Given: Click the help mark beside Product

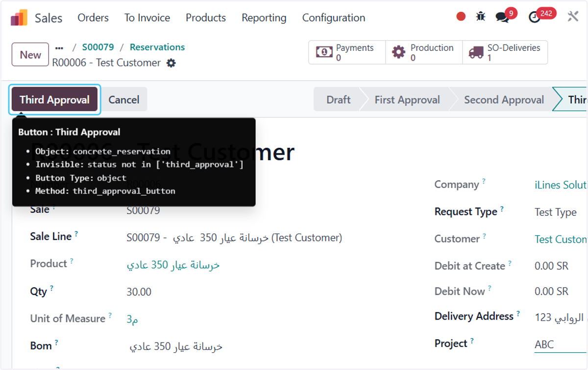Looking at the screenshot, I should [x=72, y=261].
